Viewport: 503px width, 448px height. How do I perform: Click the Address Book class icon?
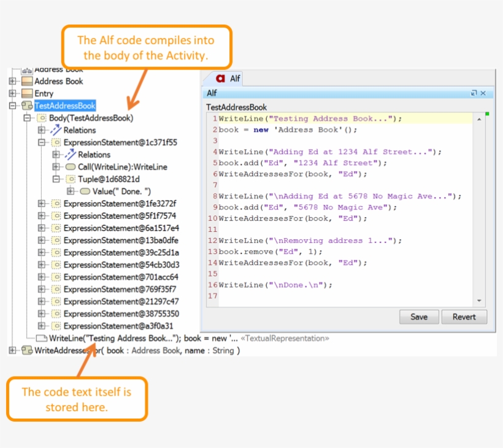27,81
